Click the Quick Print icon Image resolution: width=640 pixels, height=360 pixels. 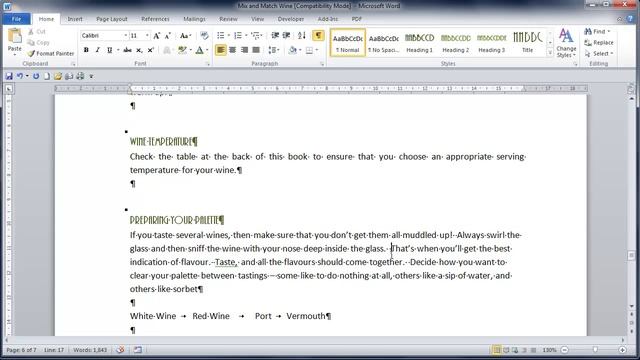pyautogui.click(x=69, y=76)
